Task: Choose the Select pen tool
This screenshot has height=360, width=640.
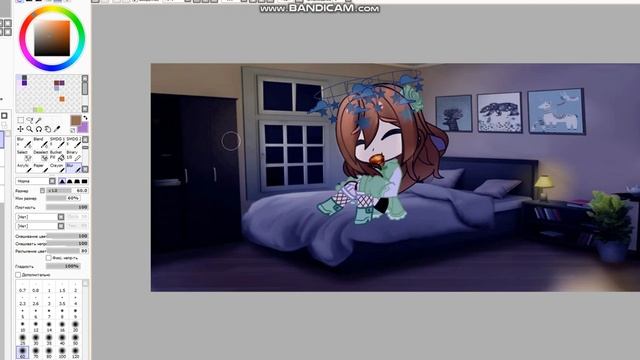Action: (x=24, y=156)
